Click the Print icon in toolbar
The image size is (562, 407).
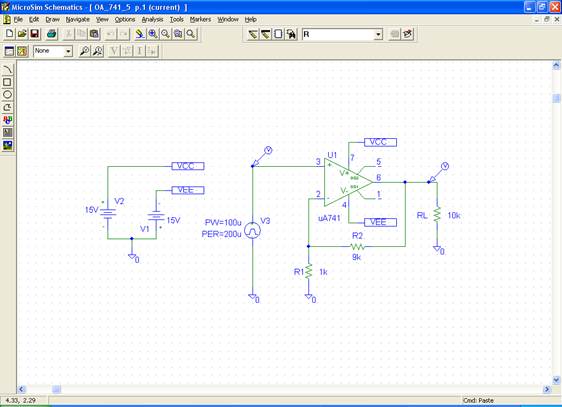(52, 34)
